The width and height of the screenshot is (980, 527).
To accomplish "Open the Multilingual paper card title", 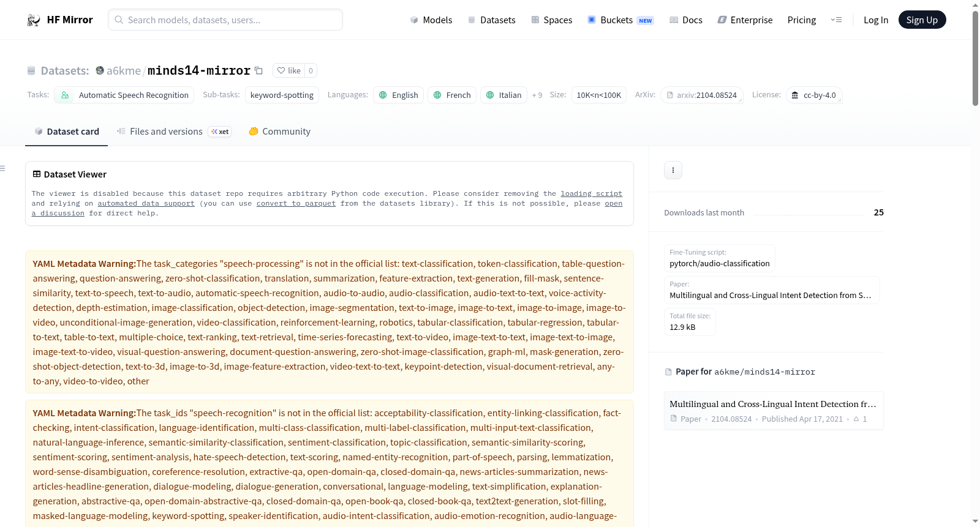I will click(773, 404).
